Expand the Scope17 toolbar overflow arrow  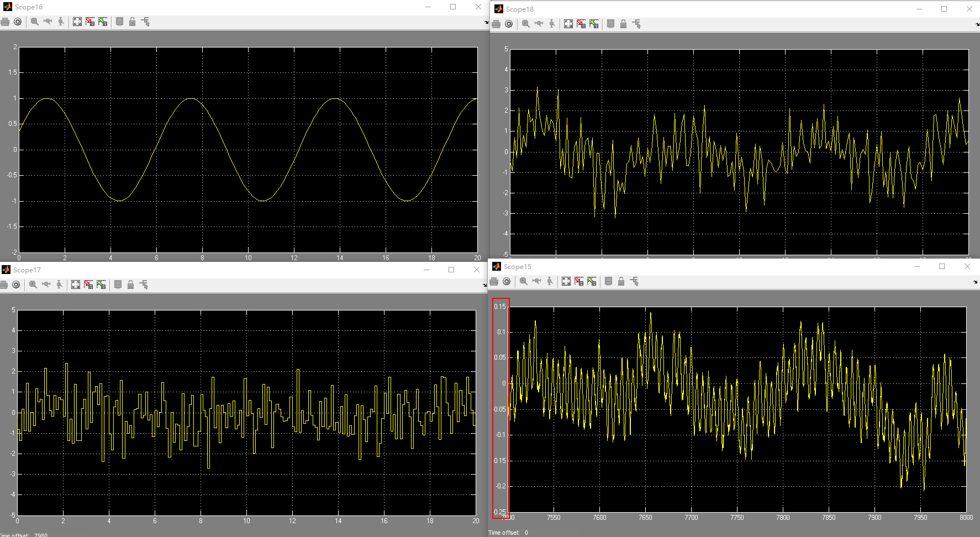[x=484, y=286]
